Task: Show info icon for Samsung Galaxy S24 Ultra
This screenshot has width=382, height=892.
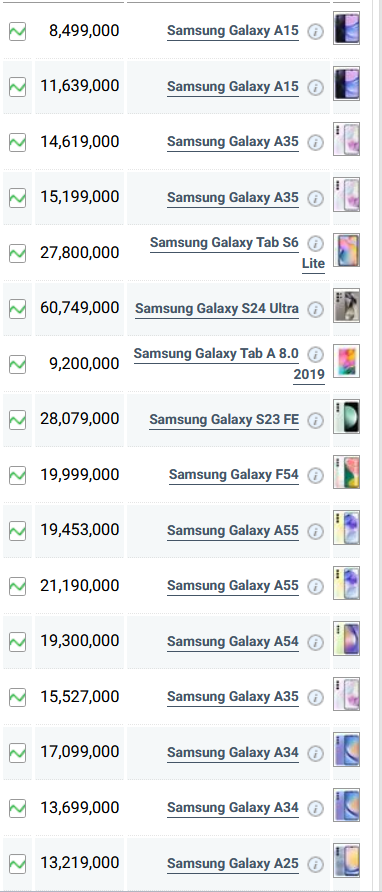Action: pos(315,309)
